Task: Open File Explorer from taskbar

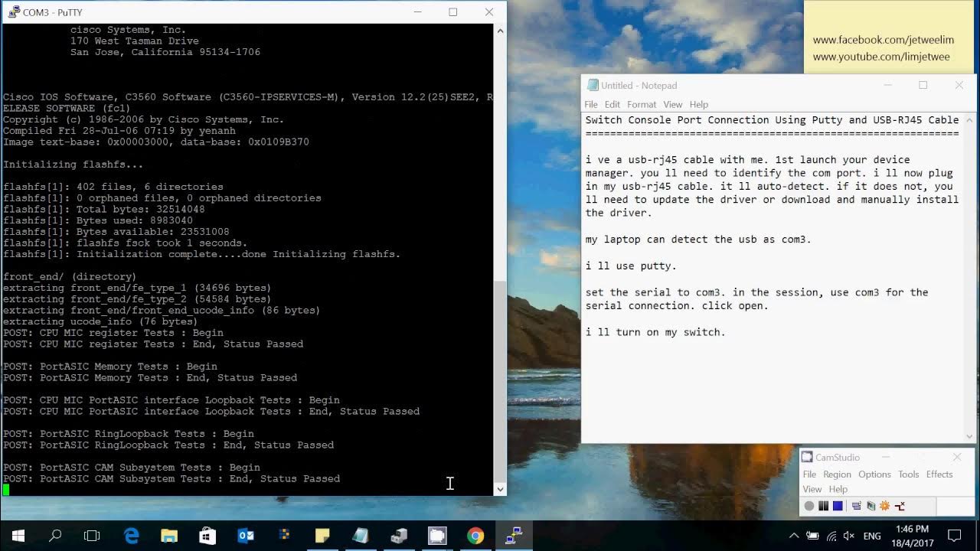Action: click(x=169, y=536)
